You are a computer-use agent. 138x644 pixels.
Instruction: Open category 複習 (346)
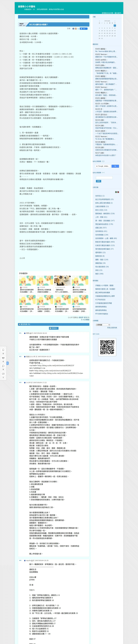click(x=99, y=274)
